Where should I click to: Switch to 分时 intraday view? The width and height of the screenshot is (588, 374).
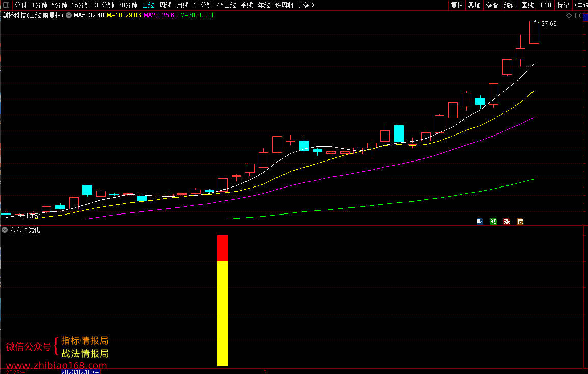(21, 5)
